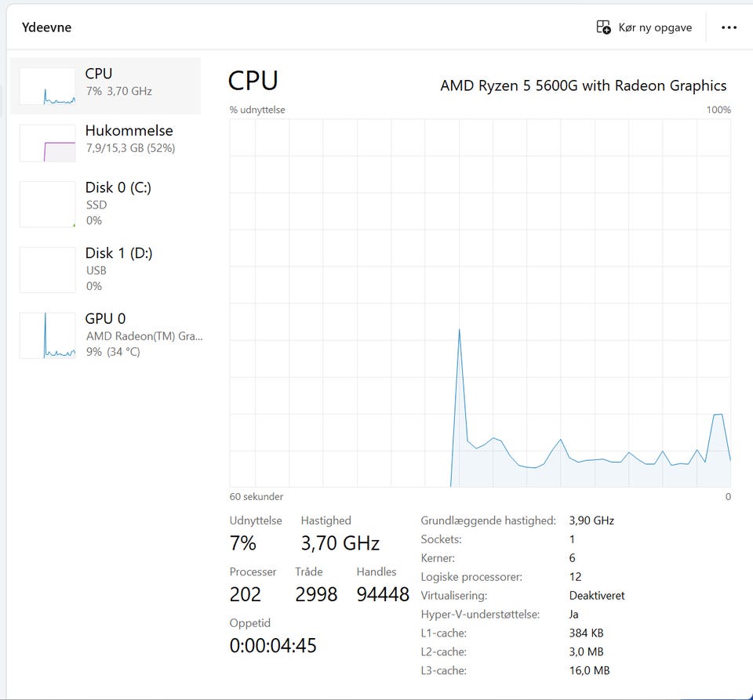Click the Hastighed 3,70 GHz value
The image size is (753, 700).
tap(340, 543)
